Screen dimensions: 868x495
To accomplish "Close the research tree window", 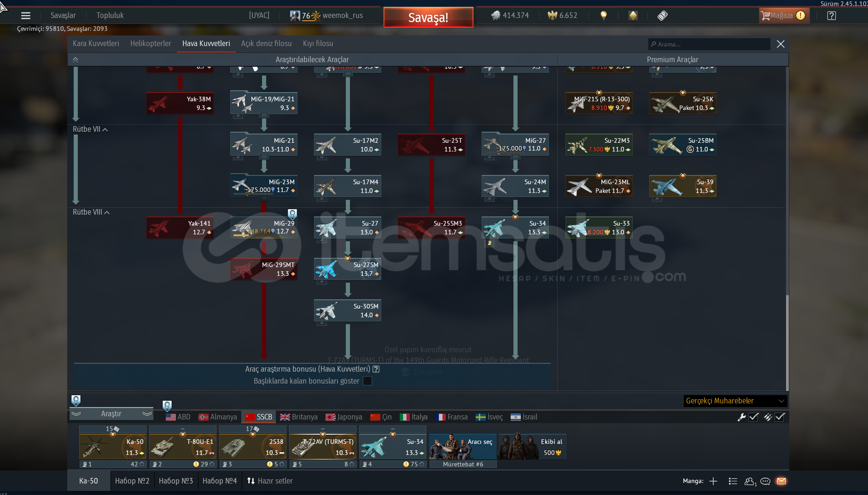I will 781,44.
